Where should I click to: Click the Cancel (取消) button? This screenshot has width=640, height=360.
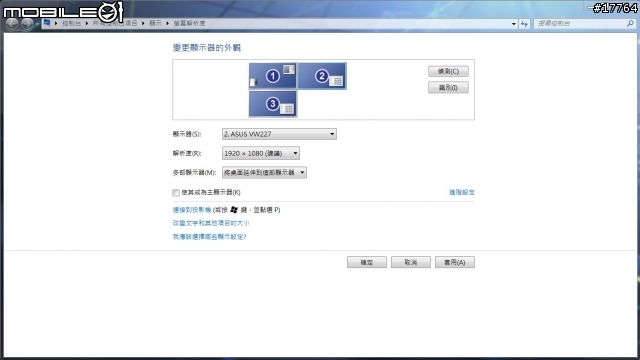[x=411, y=262]
